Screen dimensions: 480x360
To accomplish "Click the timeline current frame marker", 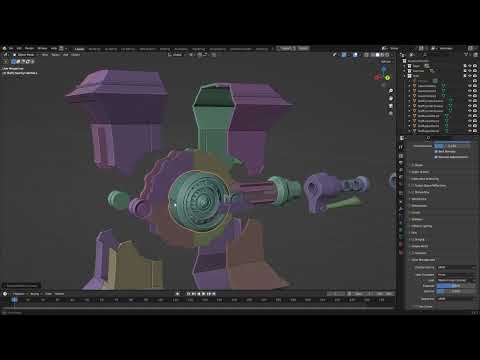I will pos(14,300).
